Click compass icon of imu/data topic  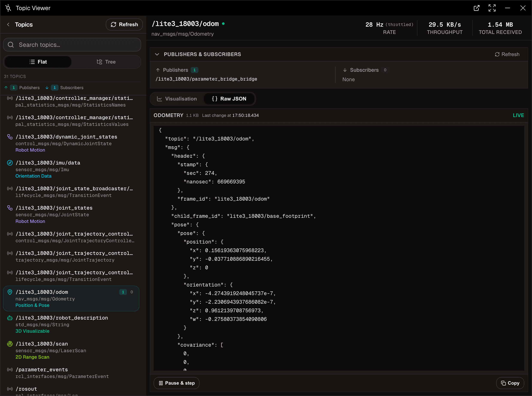[x=10, y=163]
